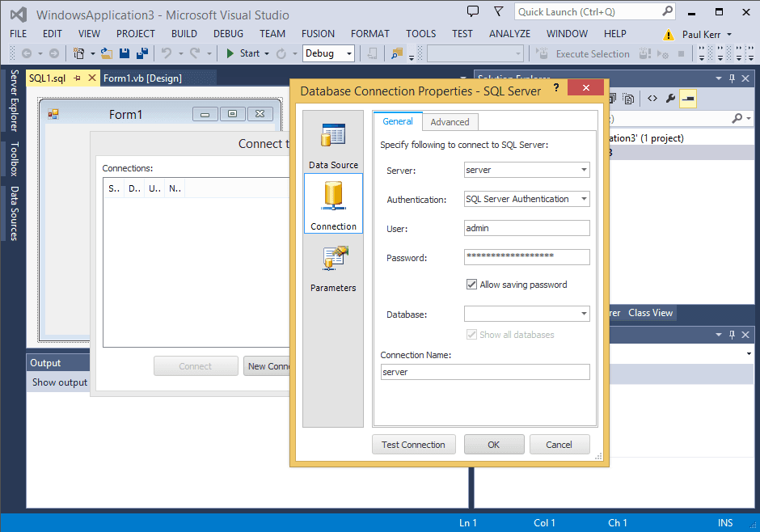Switch to Class View tab

pos(650,313)
